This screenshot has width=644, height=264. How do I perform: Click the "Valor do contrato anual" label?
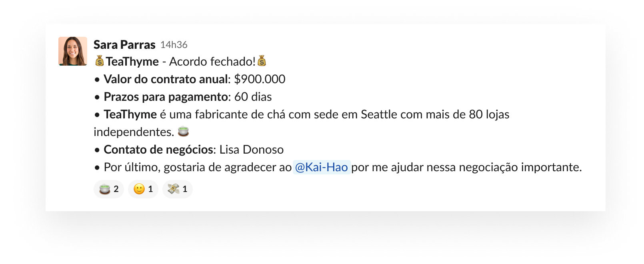click(166, 79)
